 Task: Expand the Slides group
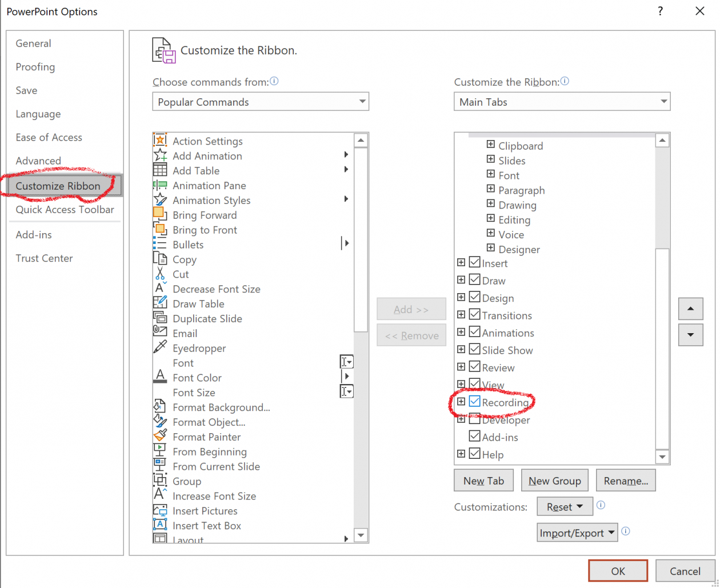coord(490,160)
